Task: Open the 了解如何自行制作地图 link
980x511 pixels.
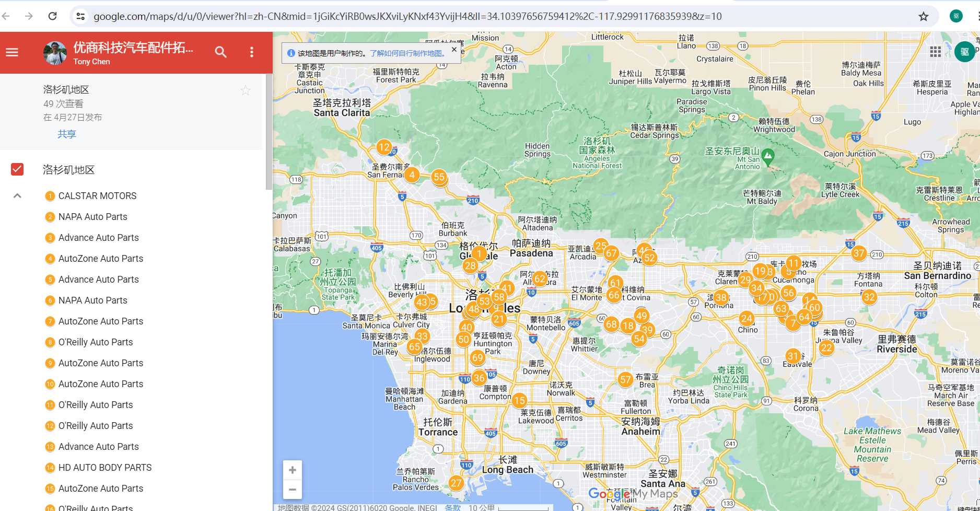Action: tap(407, 53)
